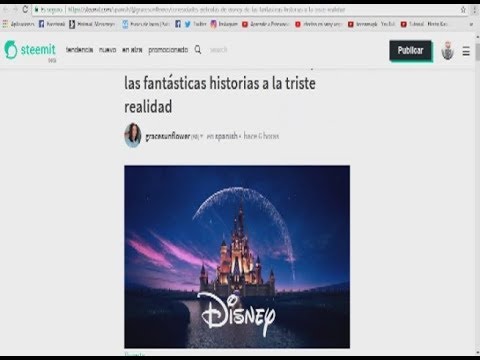Open the Aplicaciones bookmark
This screenshot has width=480, height=360.
pos(19,24)
